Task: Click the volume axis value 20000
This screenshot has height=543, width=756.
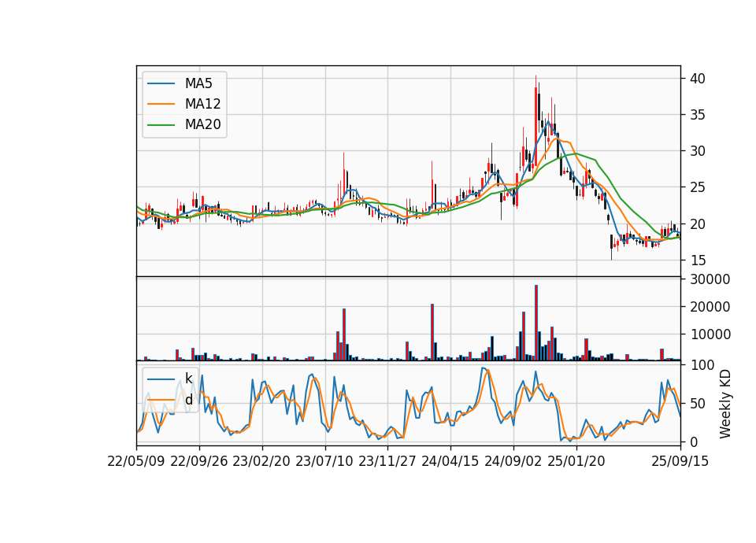Action: coord(710,306)
